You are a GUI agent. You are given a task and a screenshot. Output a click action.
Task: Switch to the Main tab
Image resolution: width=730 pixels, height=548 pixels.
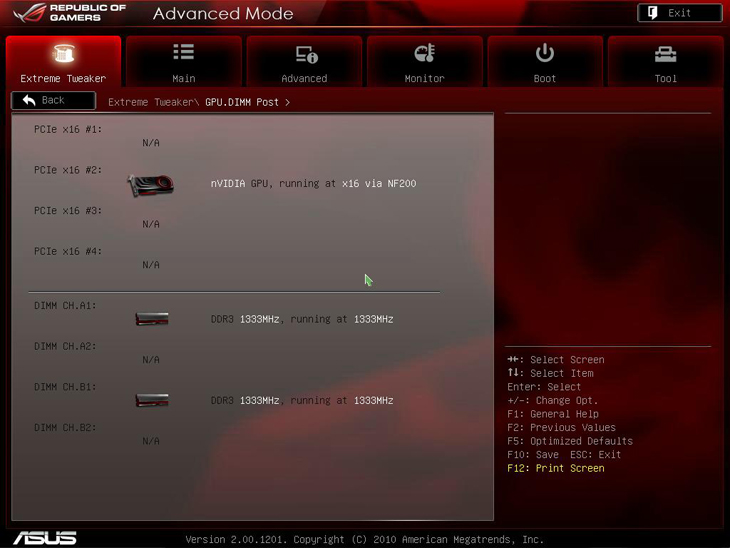pyautogui.click(x=184, y=62)
